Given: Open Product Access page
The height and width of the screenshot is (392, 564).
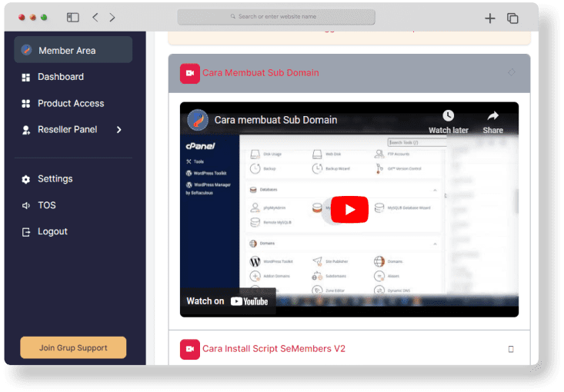Looking at the screenshot, I should 70,103.
